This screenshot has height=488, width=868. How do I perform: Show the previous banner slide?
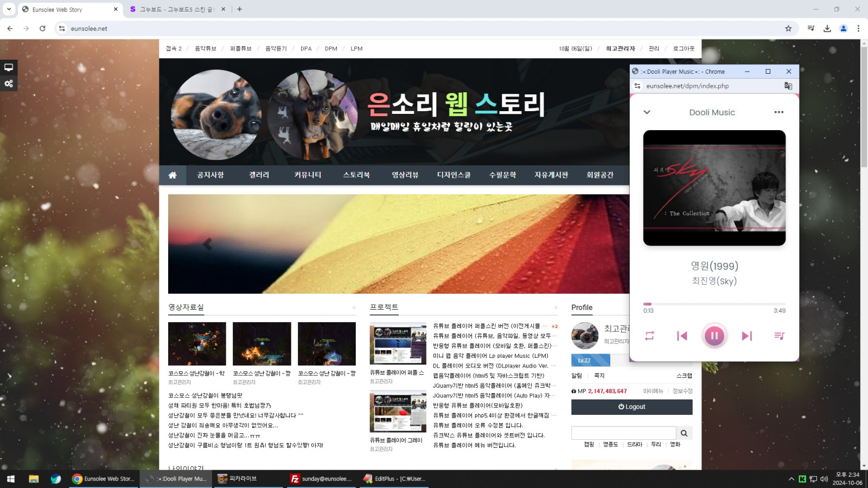click(207, 244)
